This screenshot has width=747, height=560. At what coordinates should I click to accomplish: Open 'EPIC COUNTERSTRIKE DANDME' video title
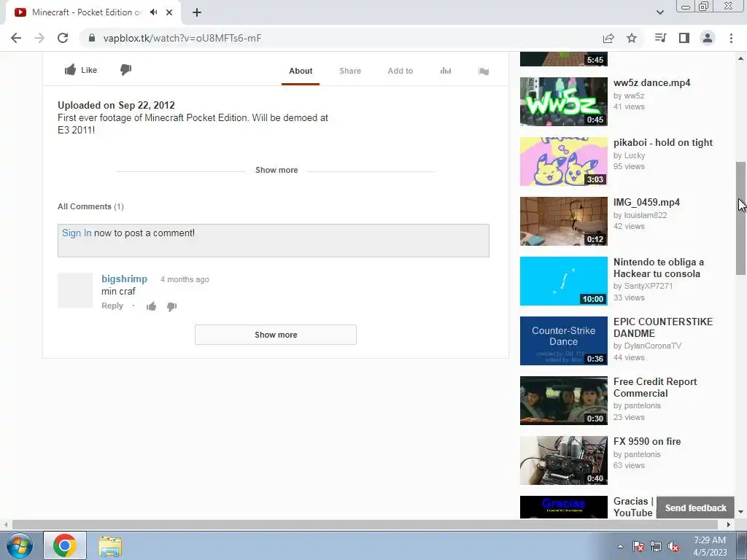pos(662,327)
